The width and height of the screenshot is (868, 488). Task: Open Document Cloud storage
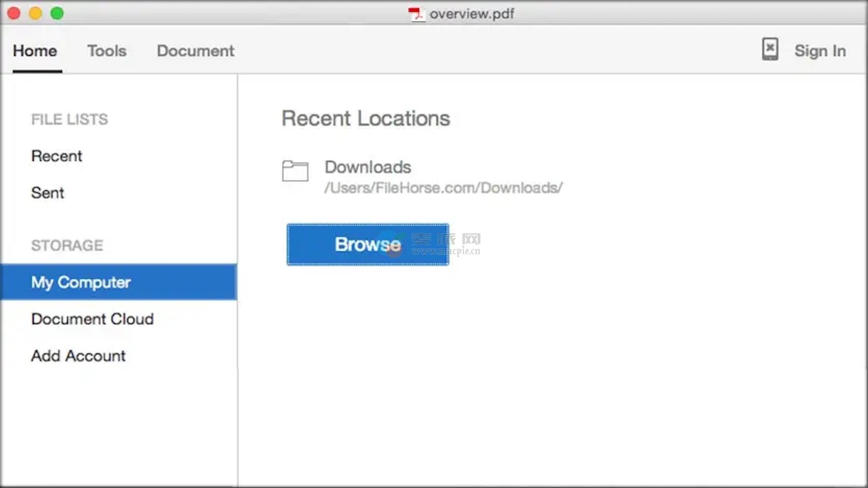[92, 319]
